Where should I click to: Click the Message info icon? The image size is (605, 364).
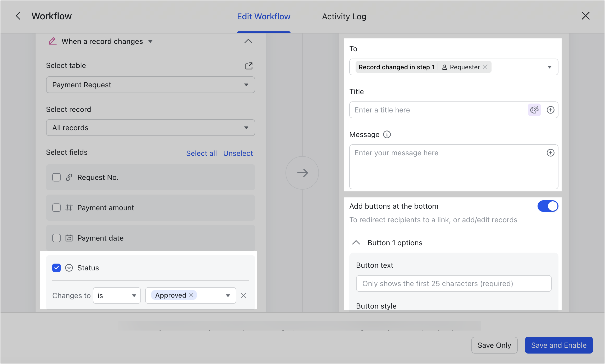click(387, 134)
